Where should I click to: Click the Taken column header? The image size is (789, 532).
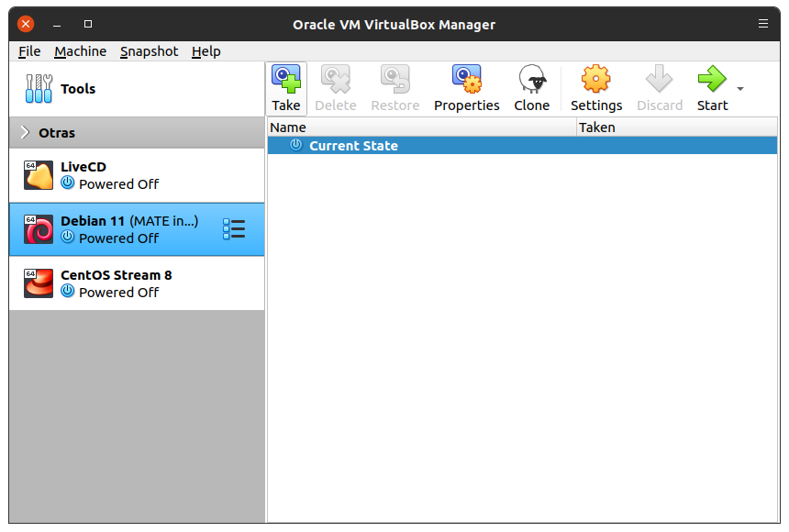676,127
